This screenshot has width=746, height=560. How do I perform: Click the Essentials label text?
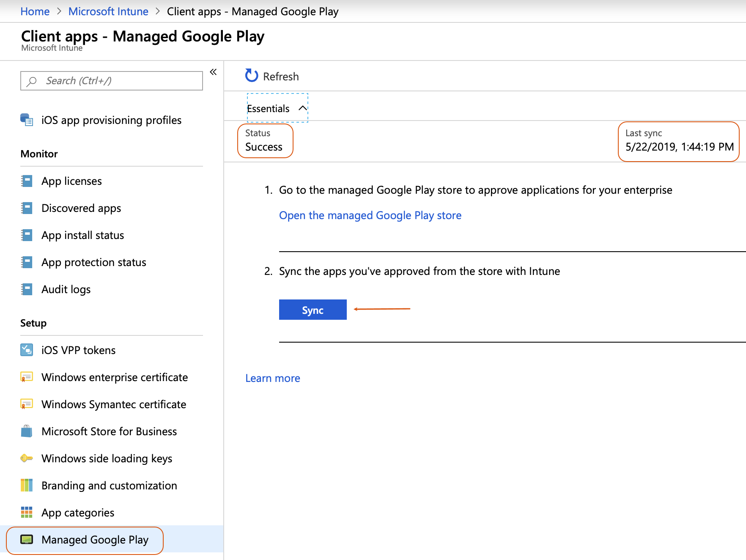(x=268, y=109)
